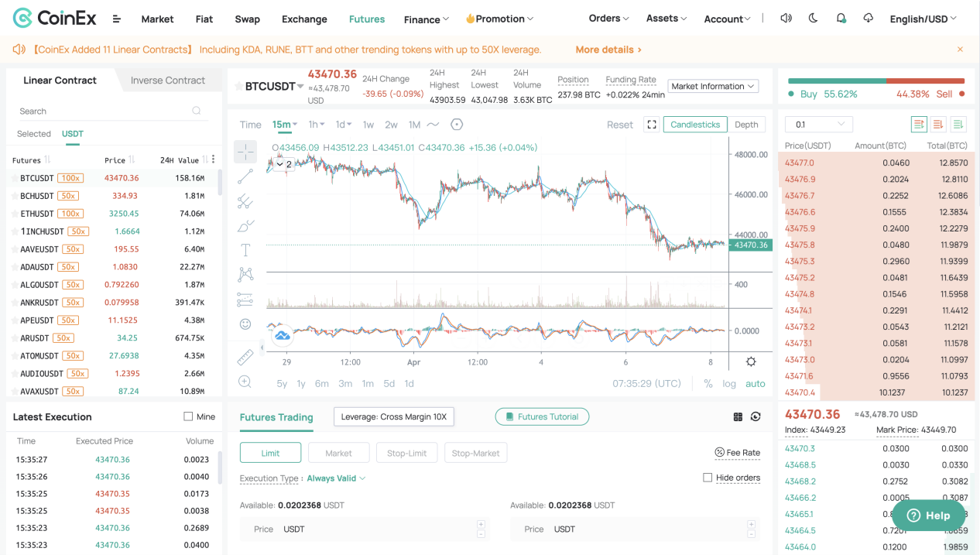
Task: Select the text annotation tool
Action: (245, 250)
